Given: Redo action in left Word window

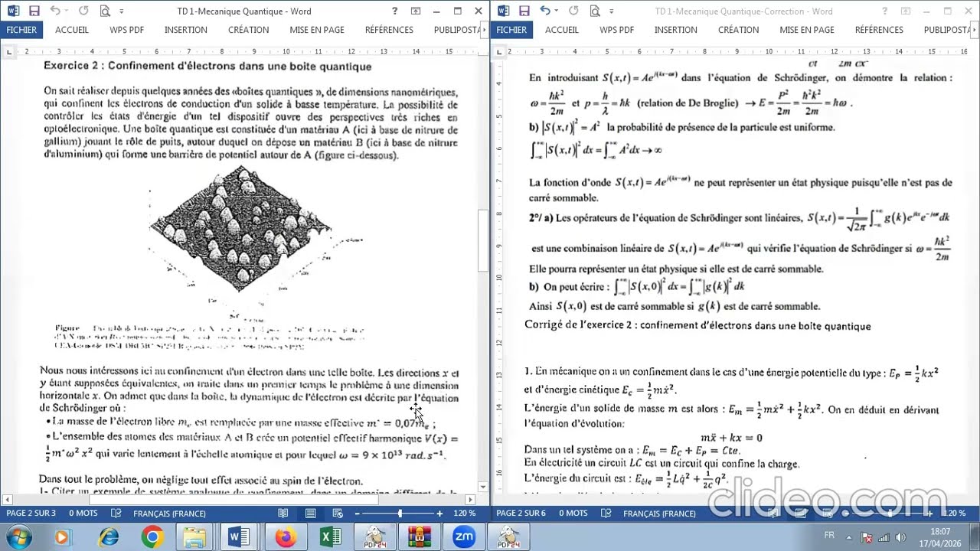Looking at the screenshot, I should click(x=83, y=11).
